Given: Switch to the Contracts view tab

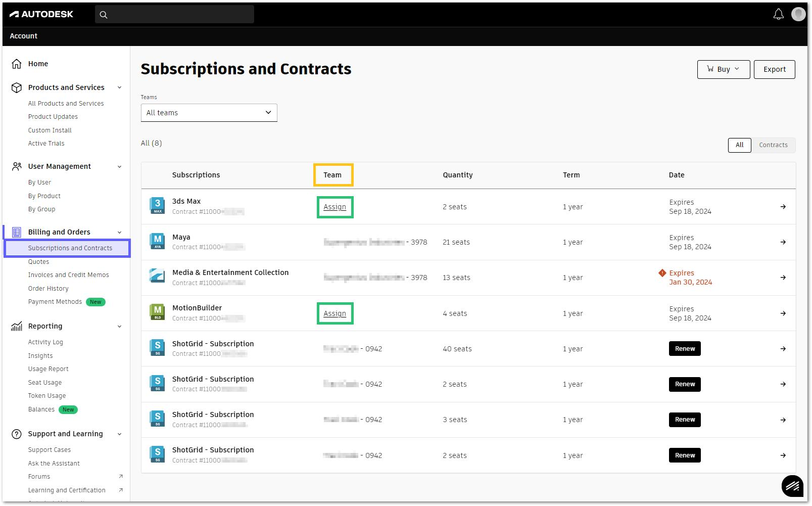Looking at the screenshot, I should tap(773, 145).
